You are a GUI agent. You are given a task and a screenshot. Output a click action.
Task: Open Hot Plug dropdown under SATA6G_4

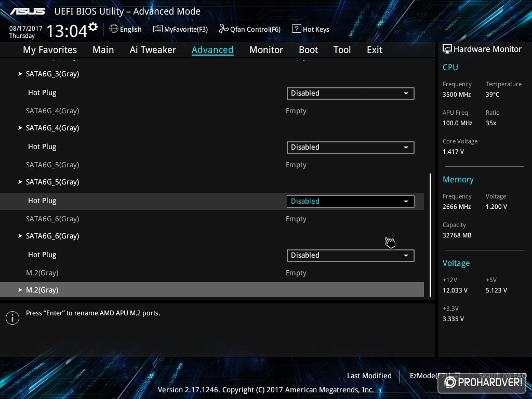(351, 147)
